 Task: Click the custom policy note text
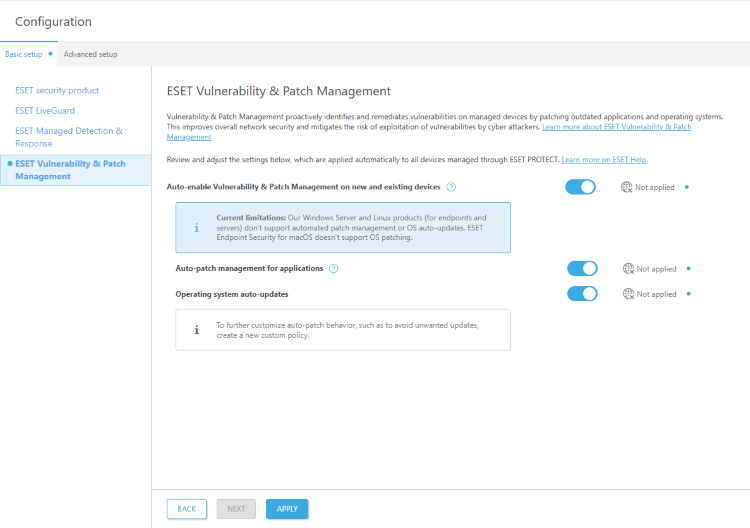pos(347,330)
